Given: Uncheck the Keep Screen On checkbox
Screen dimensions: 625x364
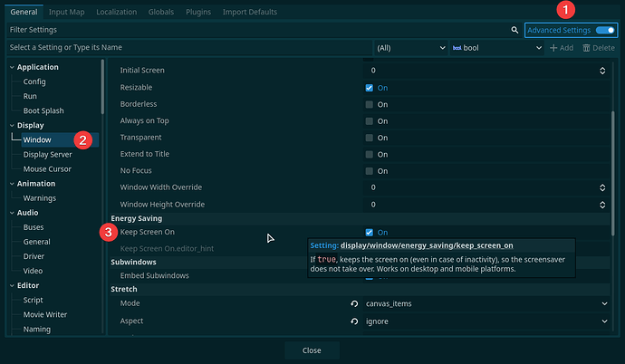Looking at the screenshot, I should [369, 232].
